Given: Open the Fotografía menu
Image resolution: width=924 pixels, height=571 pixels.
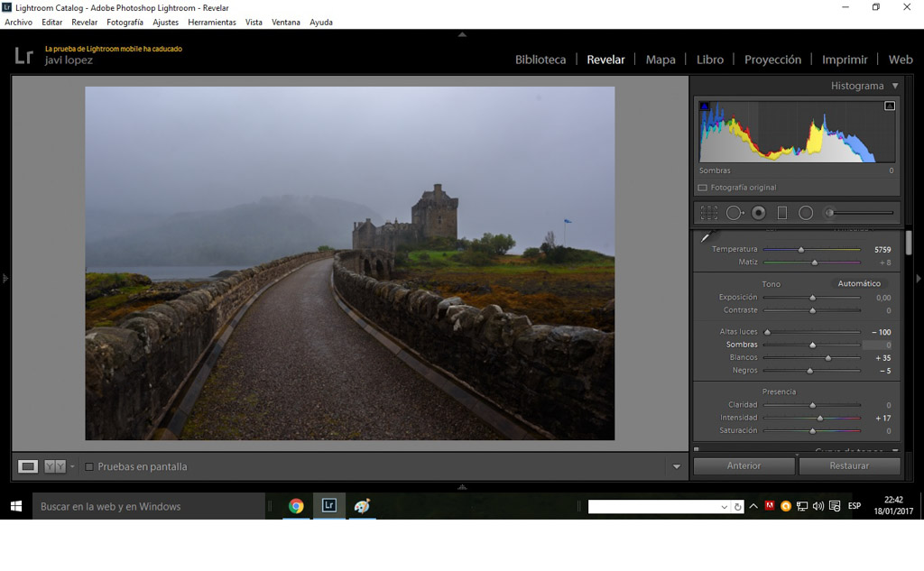Looking at the screenshot, I should coord(125,22).
